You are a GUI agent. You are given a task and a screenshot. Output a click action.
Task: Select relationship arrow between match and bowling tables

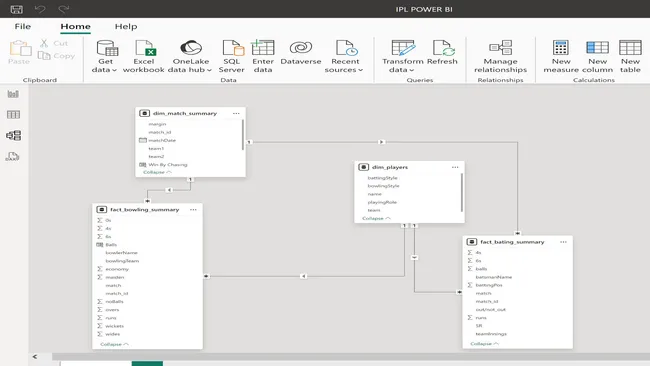click(169, 190)
